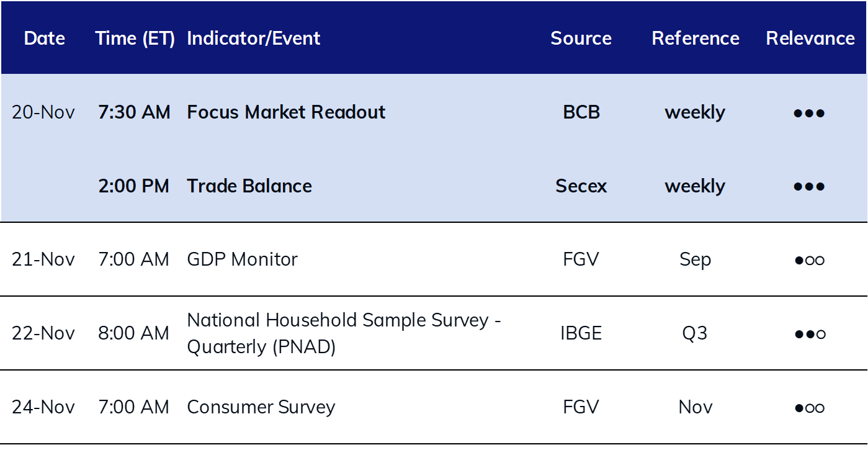
Task: Click the Source column header
Action: (x=581, y=38)
